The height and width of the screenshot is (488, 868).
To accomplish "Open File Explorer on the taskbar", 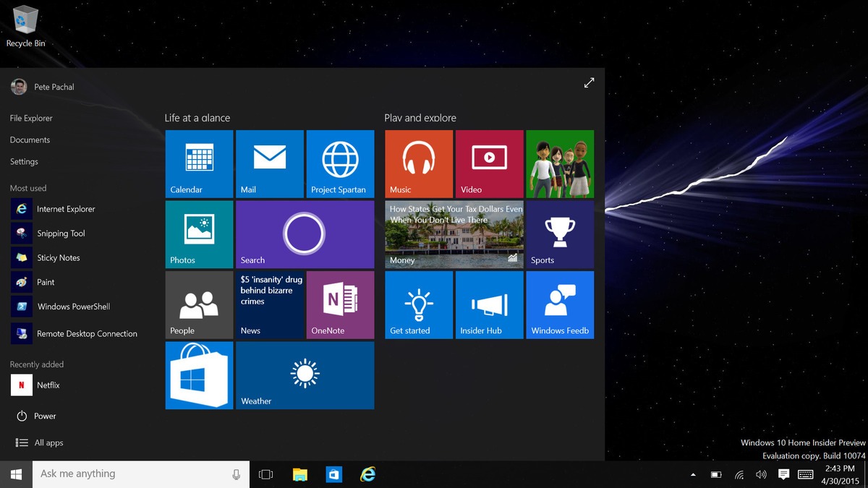I will [299, 474].
